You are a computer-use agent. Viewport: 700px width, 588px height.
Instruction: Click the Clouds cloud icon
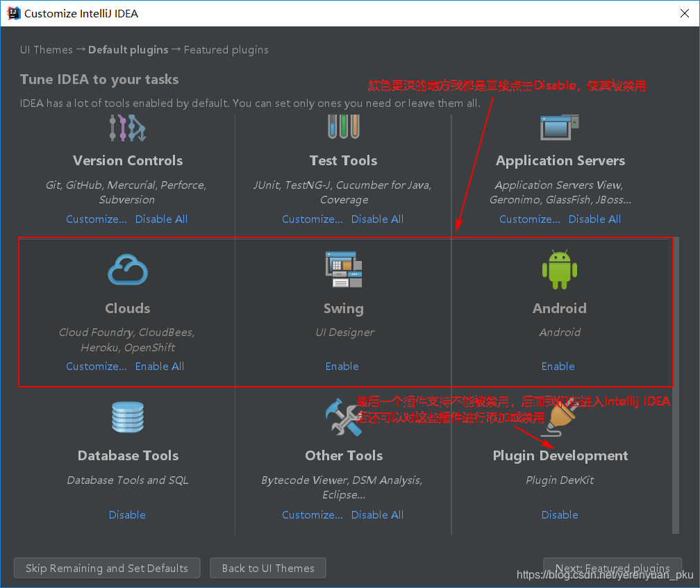pos(128,269)
